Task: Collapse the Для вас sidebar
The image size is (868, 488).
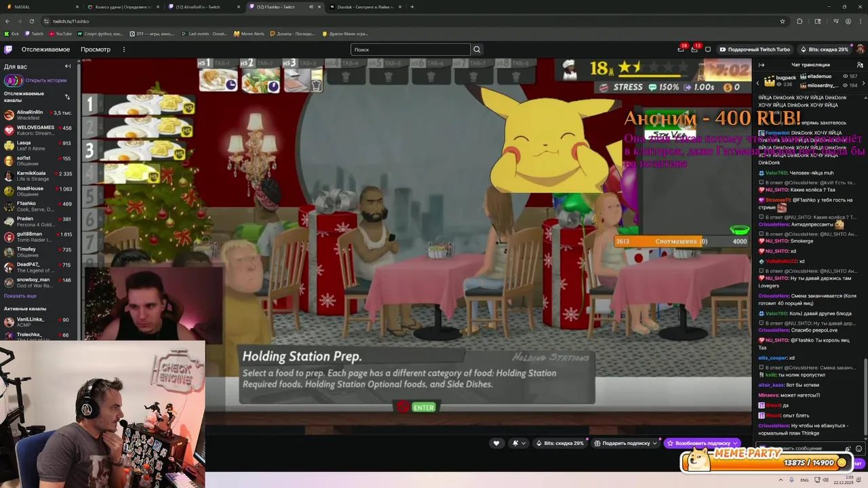Action: [68, 66]
